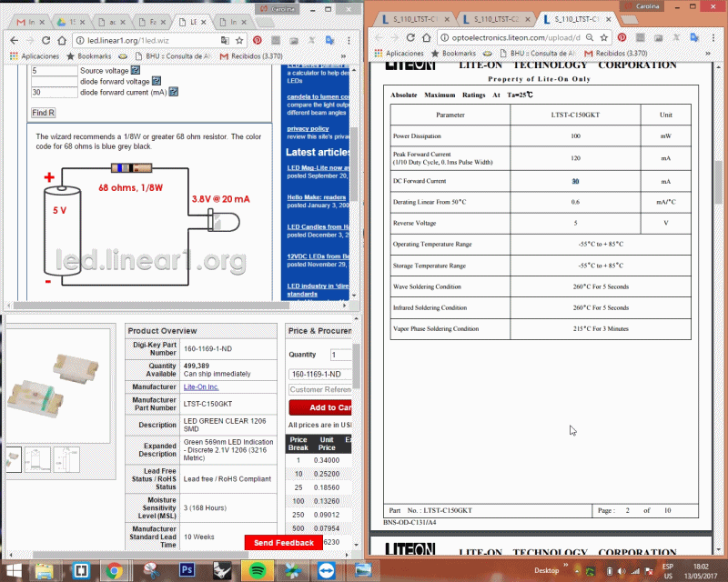Open new tab in the Lite-On browser window
Image resolution: width=728 pixels, height=582 pixels.
tap(630, 19)
